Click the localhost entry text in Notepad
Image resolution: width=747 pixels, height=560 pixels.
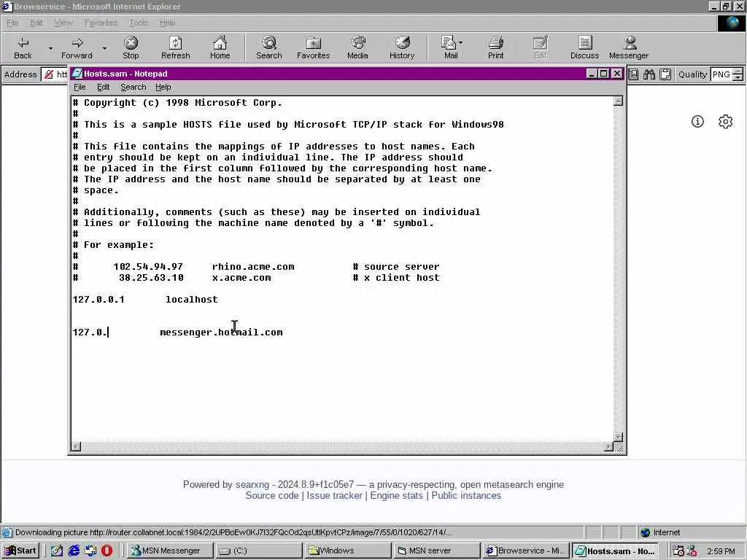(192, 299)
